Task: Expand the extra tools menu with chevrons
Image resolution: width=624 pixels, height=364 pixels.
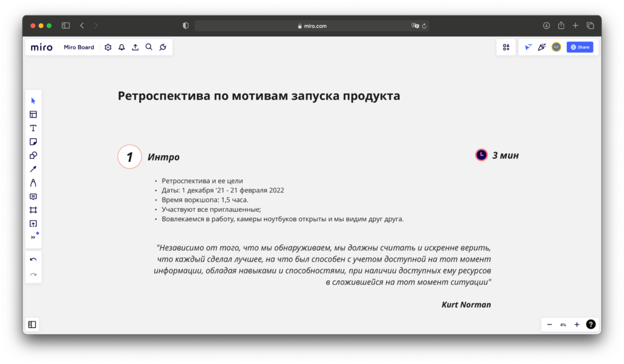Action: [33, 237]
